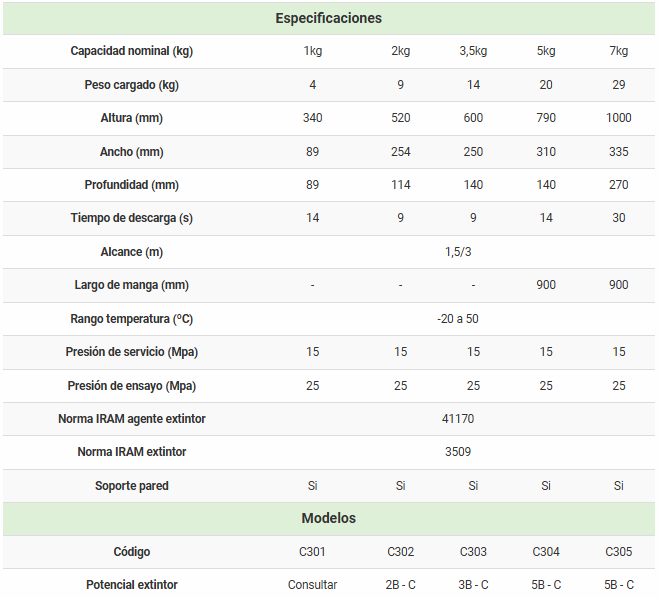Select the 7kg capacity column value

[x=619, y=51]
